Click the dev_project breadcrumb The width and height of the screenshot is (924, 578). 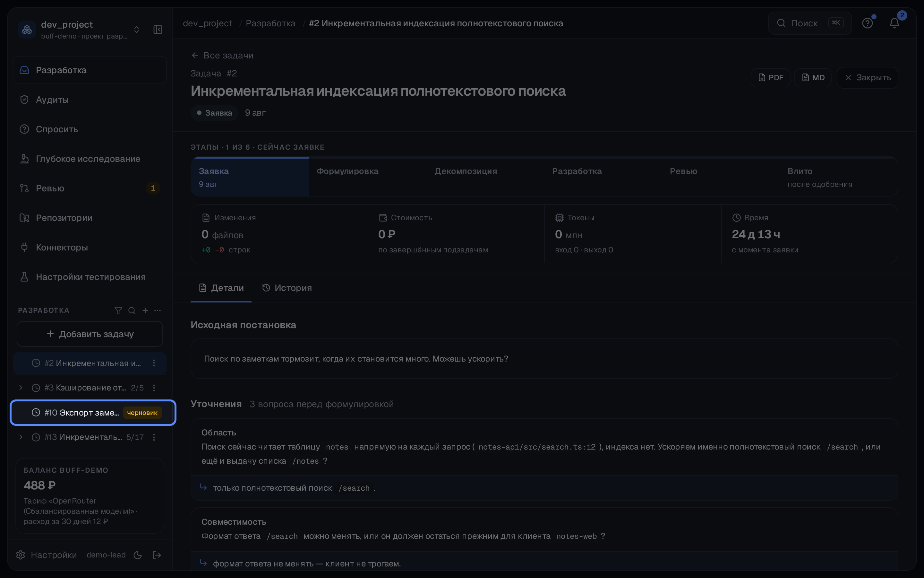point(208,23)
